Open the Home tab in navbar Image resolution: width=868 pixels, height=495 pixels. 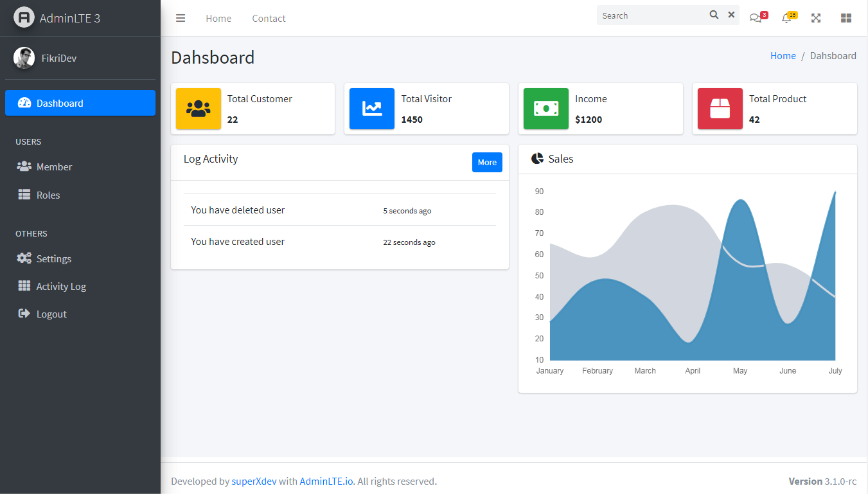(x=218, y=18)
